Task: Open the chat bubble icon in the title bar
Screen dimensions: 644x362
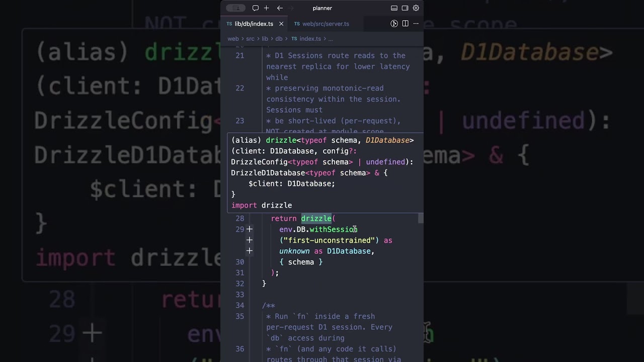Action: (x=256, y=8)
